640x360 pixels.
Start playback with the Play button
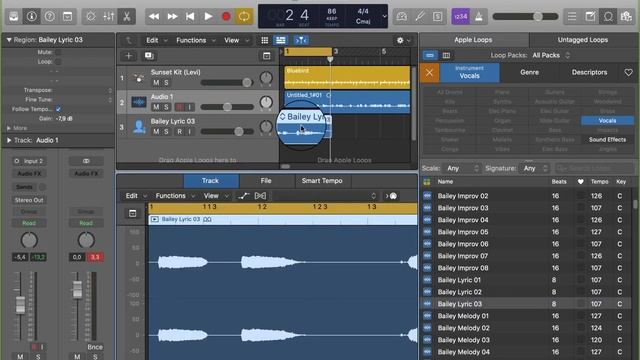point(208,16)
